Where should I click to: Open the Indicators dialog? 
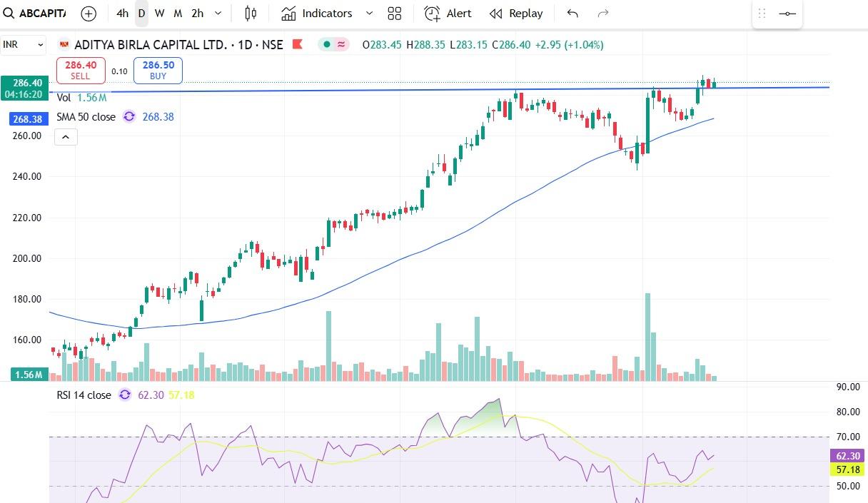(316, 13)
